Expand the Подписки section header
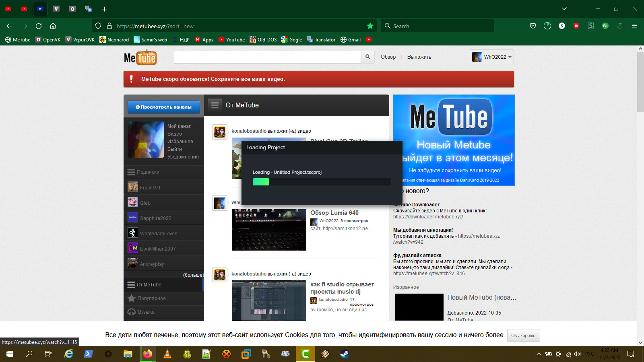 tap(164, 172)
